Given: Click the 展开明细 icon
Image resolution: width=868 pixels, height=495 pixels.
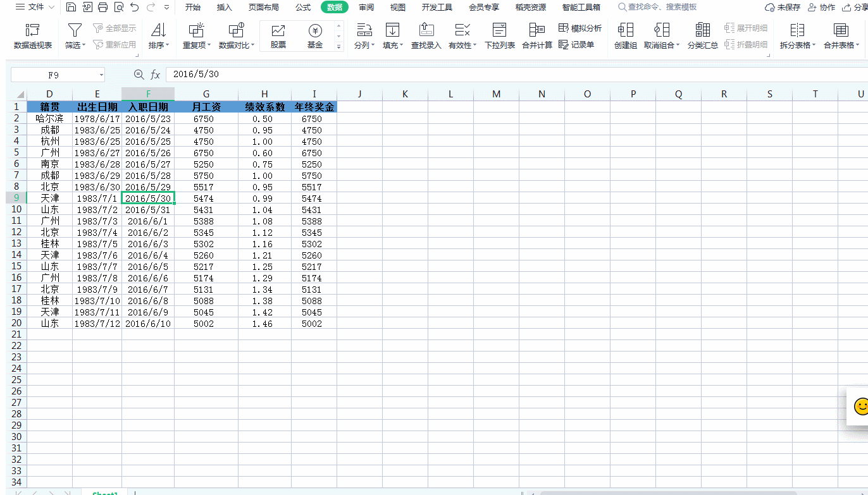Looking at the screenshot, I should [729, 28].
